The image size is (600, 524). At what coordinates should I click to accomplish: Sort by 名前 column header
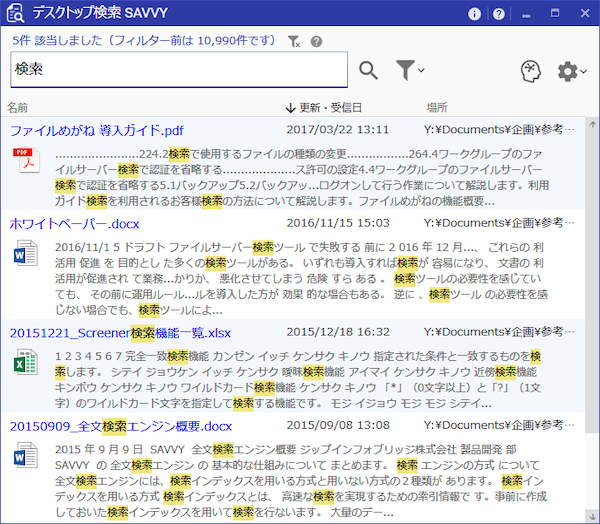click(x=17, y=108)
